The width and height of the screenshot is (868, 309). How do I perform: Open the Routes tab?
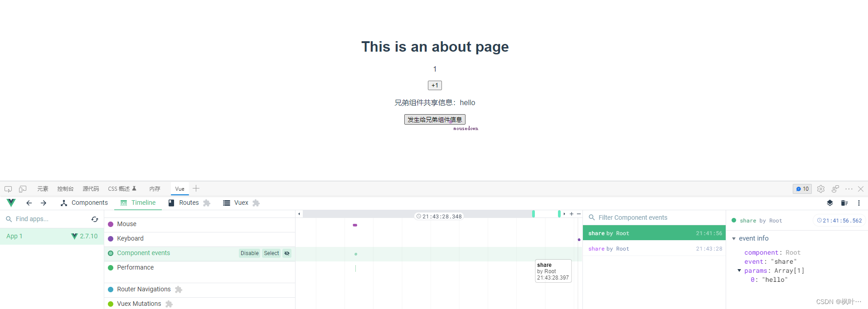(183, 203)
